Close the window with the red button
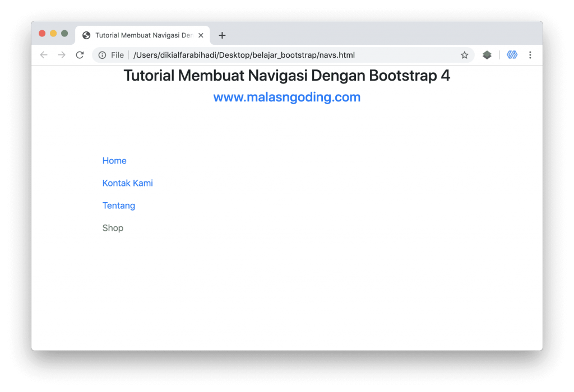This screenshot has width=574, height=392. tap(42, 34)
